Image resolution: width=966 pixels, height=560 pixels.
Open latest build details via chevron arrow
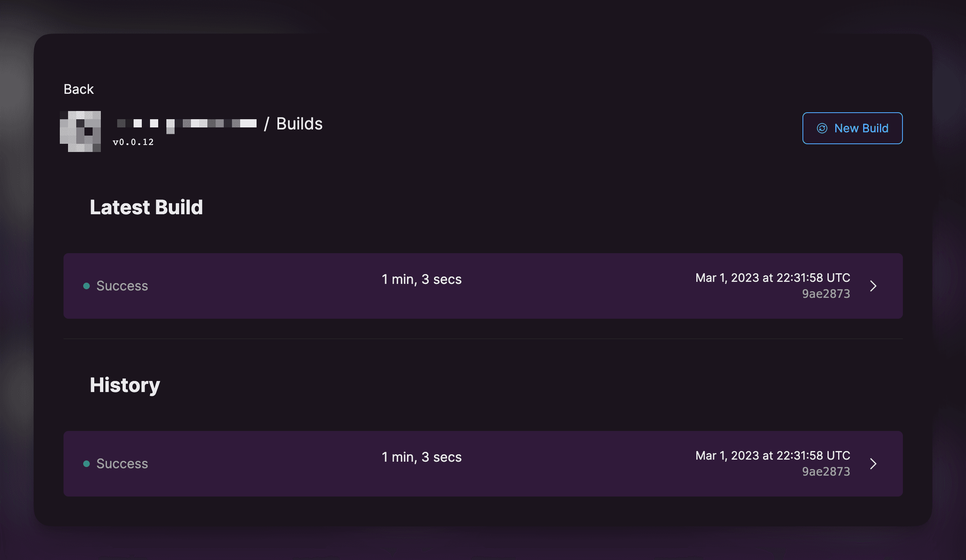[x=873, y=286]
